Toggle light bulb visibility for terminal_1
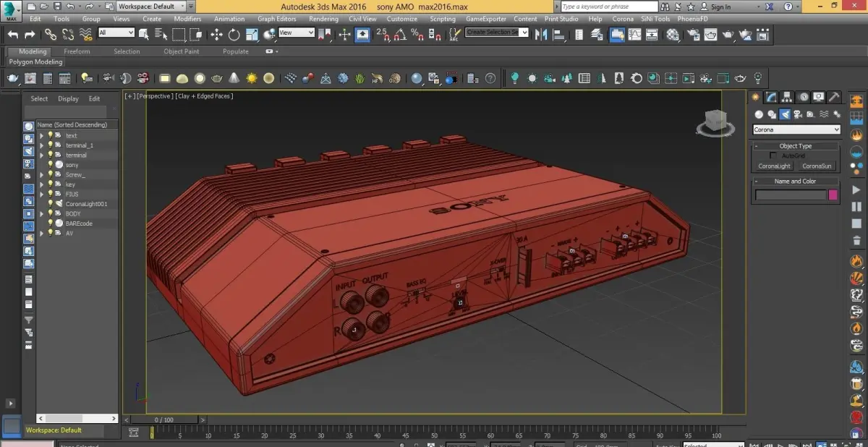 tap(50, 145)
